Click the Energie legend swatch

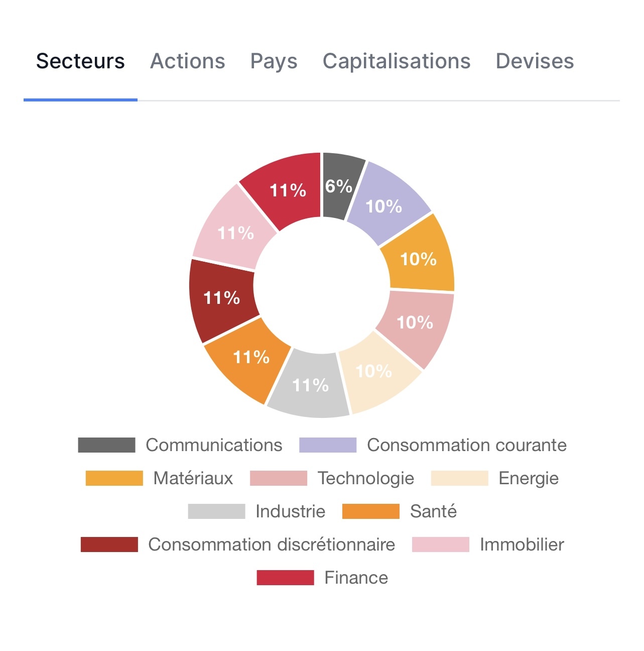coord(459,478)
